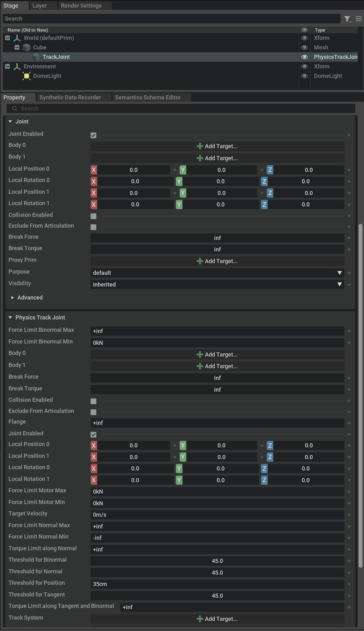The height and width of the screenshot is (631, 364).
Task: Collapse the Environment tree node
Action: (8, 66)
